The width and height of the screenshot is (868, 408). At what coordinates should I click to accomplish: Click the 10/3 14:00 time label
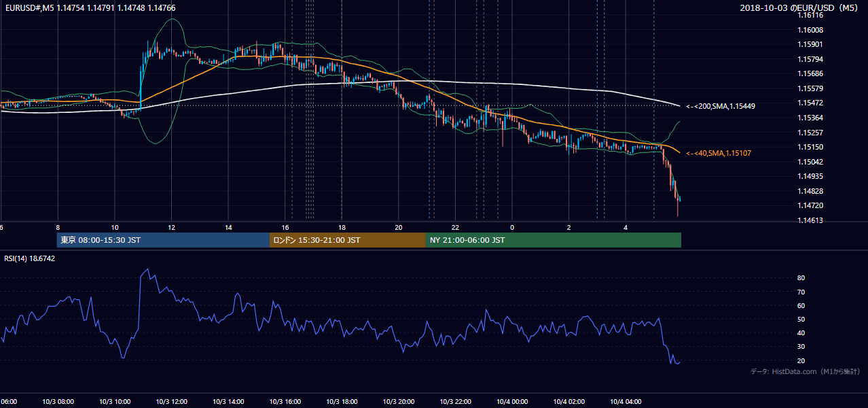[228, 402]
